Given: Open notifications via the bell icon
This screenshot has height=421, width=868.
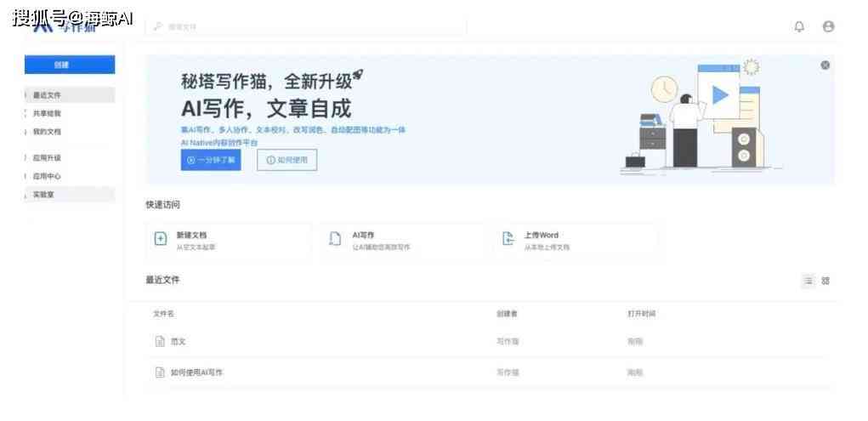Looking at the screenshot, I should point(799,26).
